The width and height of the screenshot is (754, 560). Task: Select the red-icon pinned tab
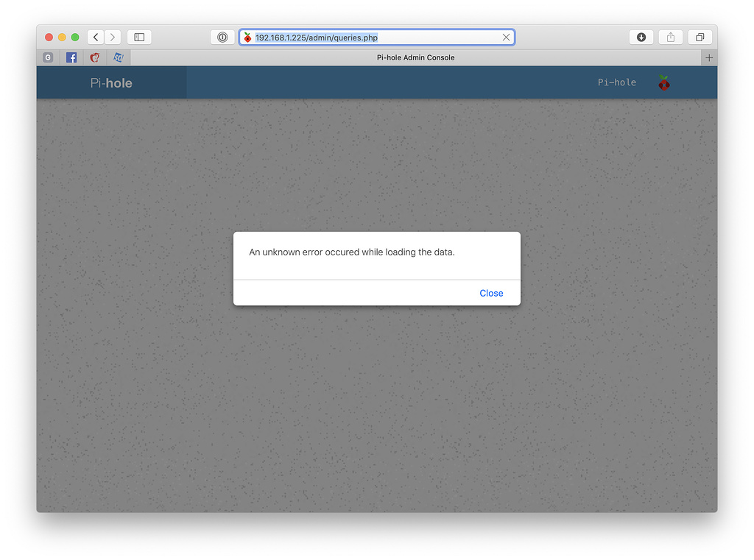[x=95, y=57]
